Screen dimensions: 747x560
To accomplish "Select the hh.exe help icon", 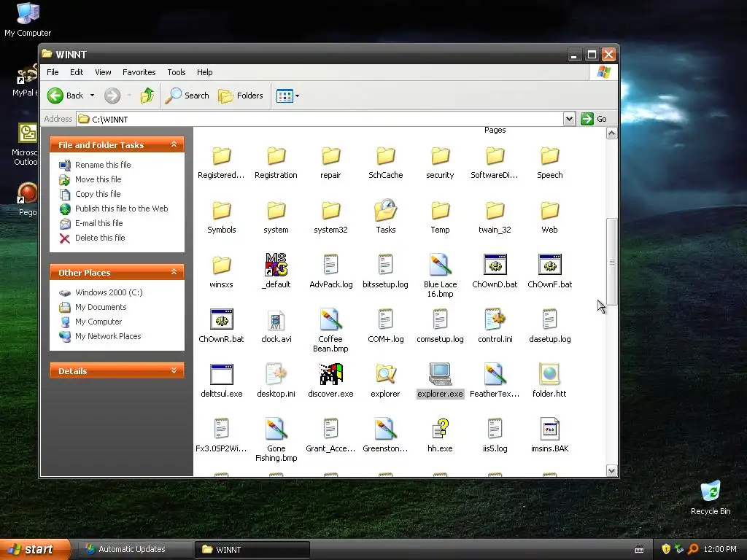I will pos(440,429).
